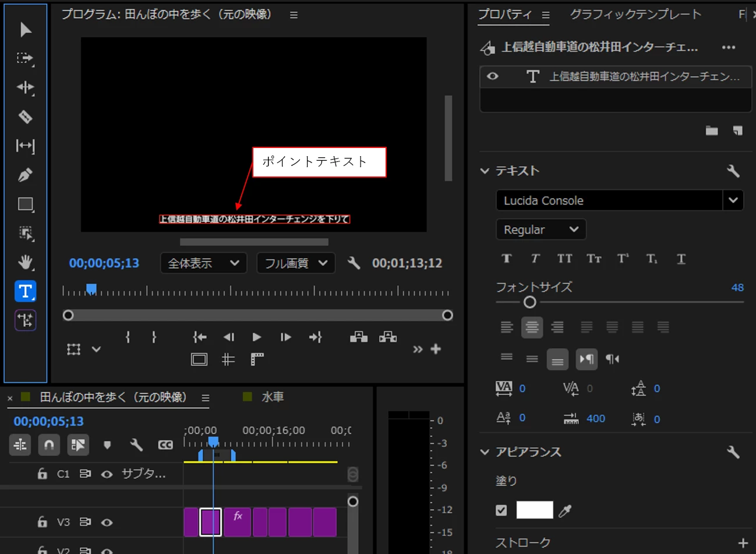The width and height of the screenshot is (756, 554).
Task: Choose the Ripple Edit tool
Action: [x=26, y=87]
